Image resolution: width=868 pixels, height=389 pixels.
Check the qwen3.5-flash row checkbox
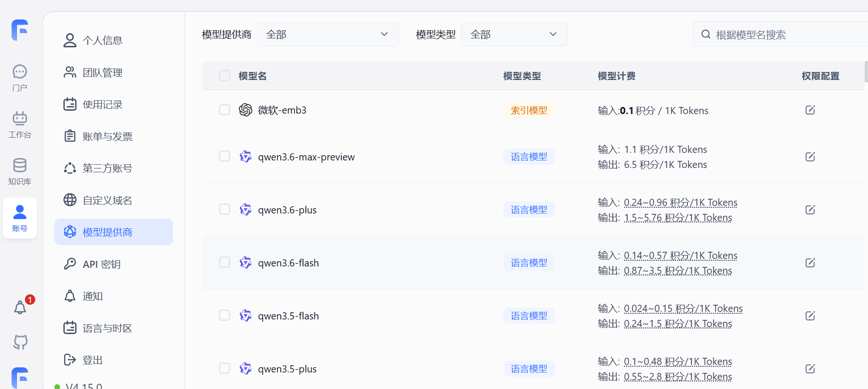pyautogui.click(x=225, y=316)
